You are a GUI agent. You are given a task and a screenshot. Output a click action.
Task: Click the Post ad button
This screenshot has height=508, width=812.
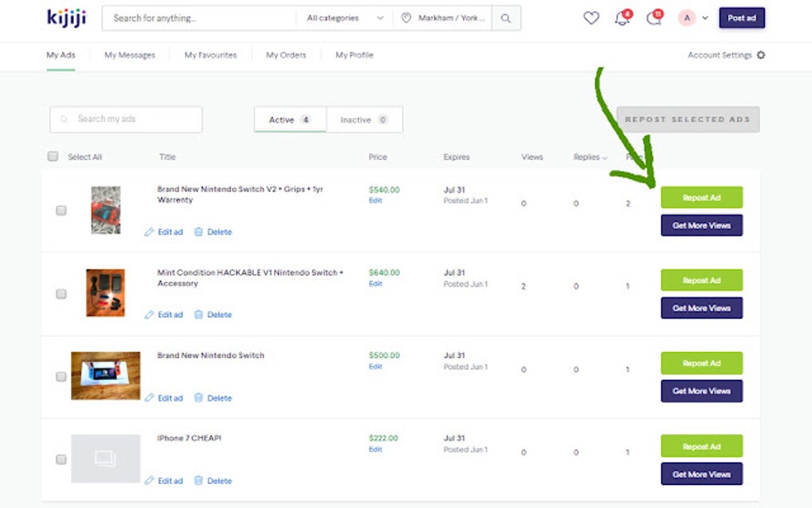pyautogui.click(x=742, y=18)
